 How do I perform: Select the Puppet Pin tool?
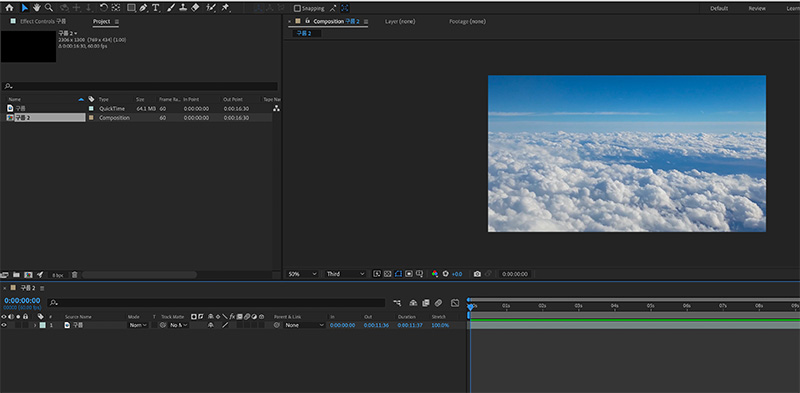coord(225,8)
